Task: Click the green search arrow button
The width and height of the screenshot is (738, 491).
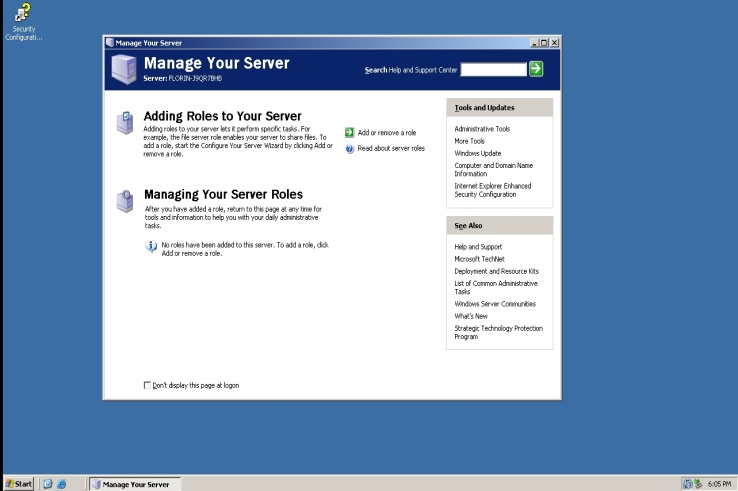Action: tap(536, 69)
